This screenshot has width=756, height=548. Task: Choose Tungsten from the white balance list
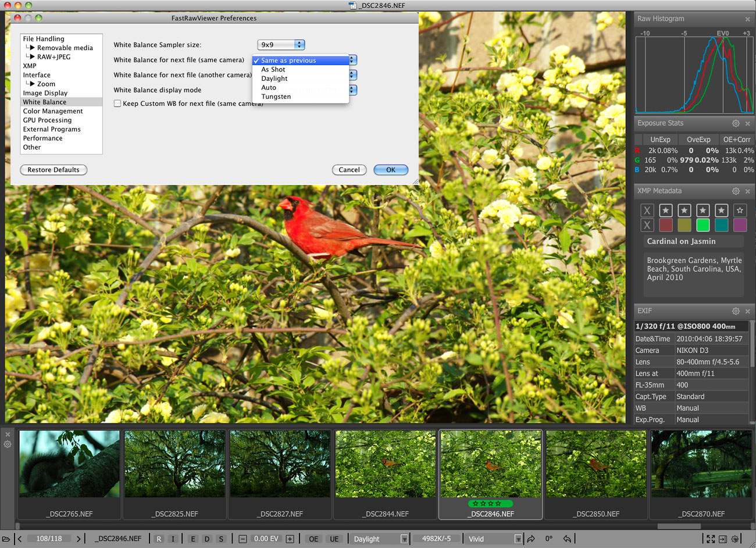(x=276, y=97)
